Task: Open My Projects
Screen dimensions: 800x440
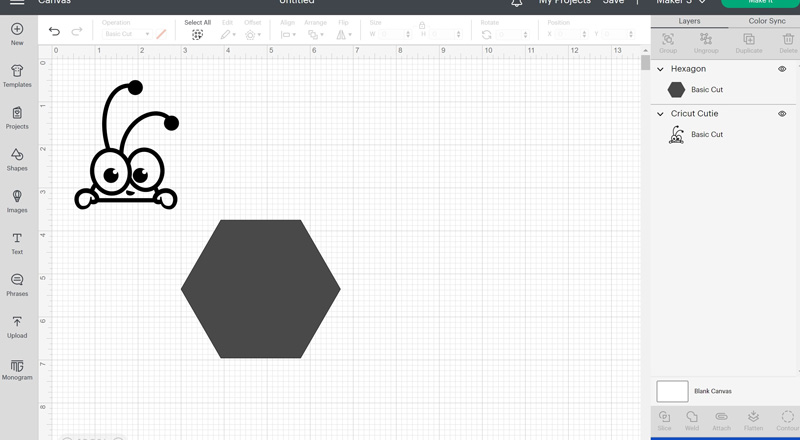Action: 565,2
